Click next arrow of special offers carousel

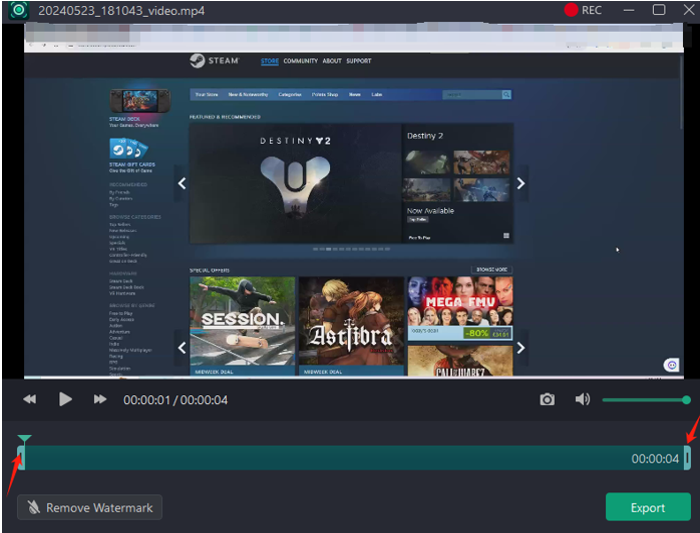[521, 348]
